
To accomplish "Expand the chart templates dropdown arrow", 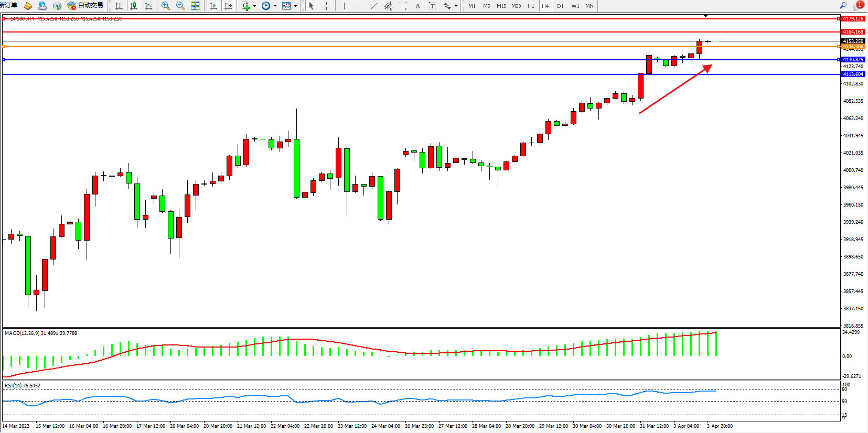I will coord(295,6).
